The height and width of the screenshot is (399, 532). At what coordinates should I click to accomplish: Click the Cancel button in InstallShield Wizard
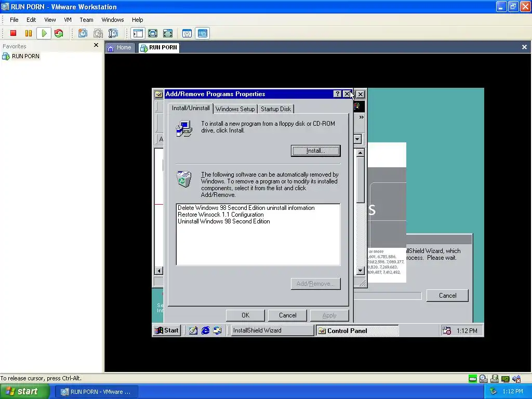click(447, 296)
